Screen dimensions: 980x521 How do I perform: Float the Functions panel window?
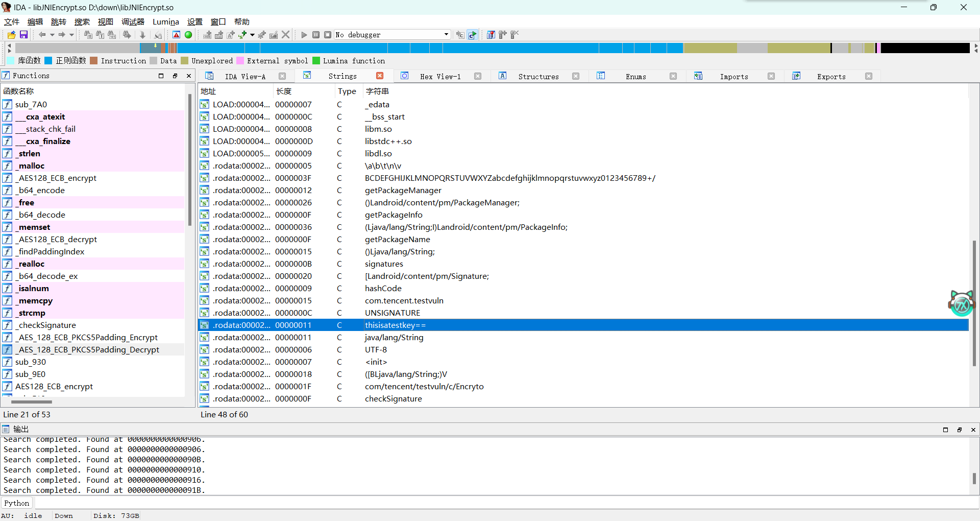click(175, 76)
